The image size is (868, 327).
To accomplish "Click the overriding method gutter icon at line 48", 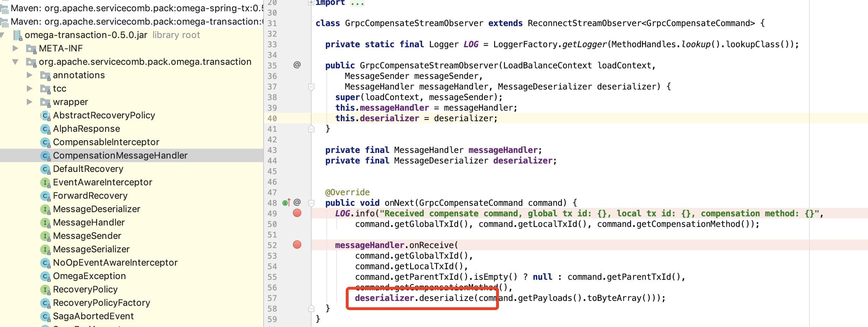I will click(286, 203).
